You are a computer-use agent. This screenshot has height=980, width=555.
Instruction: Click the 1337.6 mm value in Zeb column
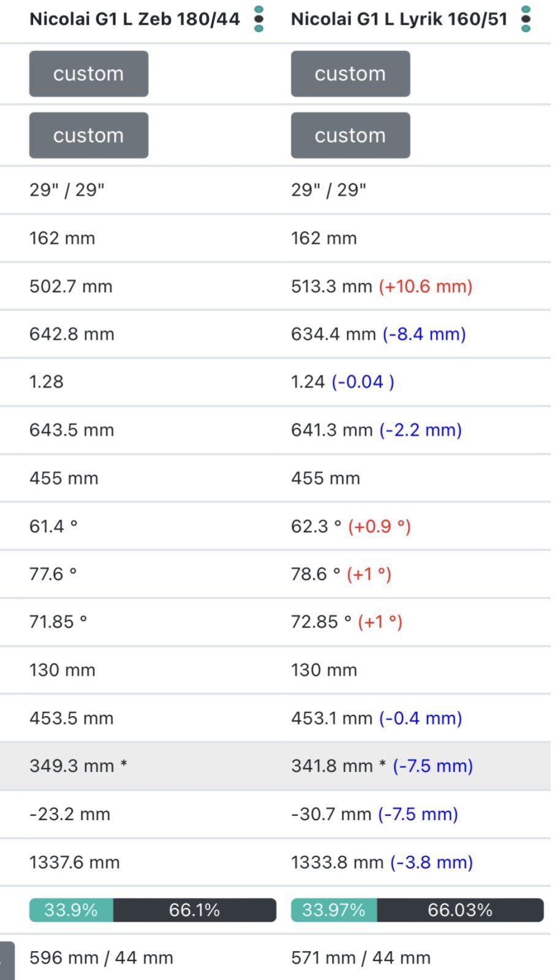[x=75, y=862]
